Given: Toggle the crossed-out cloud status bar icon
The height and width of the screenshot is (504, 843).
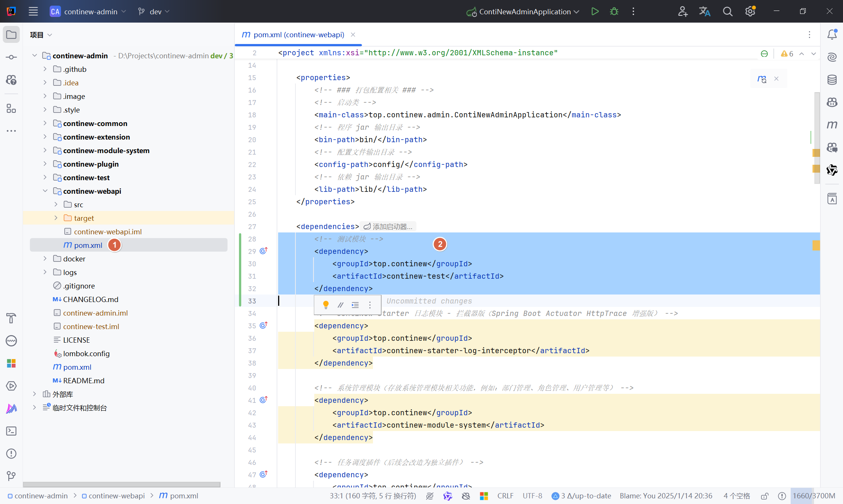Looking at the screenshot, I should tap(466, 496).
